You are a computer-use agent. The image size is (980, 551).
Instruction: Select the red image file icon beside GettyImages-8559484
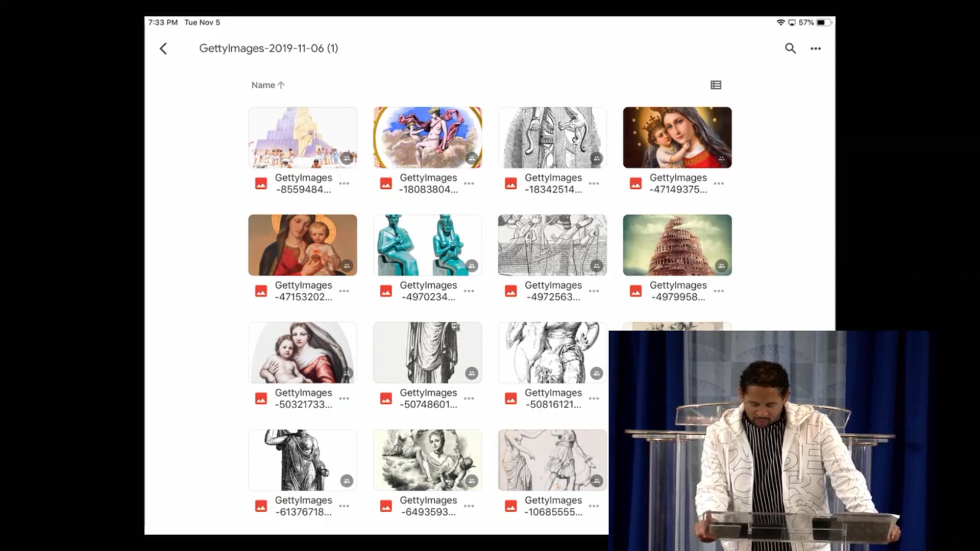point(261,183)
